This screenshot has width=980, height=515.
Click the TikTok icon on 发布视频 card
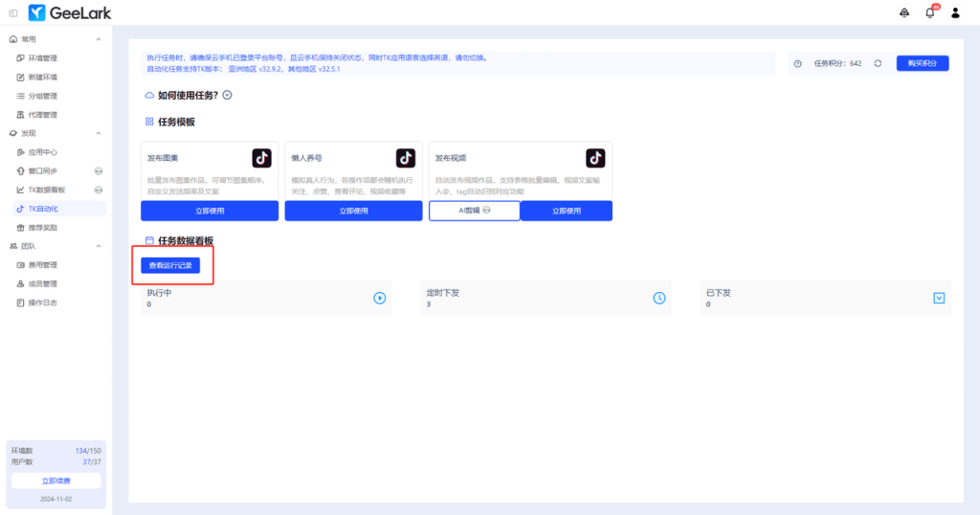(595, 158)
